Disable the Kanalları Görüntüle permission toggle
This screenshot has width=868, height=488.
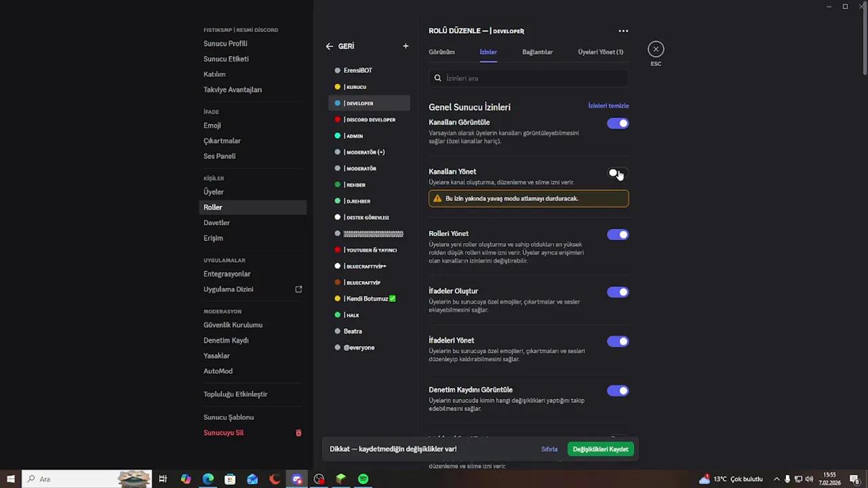pyautogui.click(x=617, y=123)
